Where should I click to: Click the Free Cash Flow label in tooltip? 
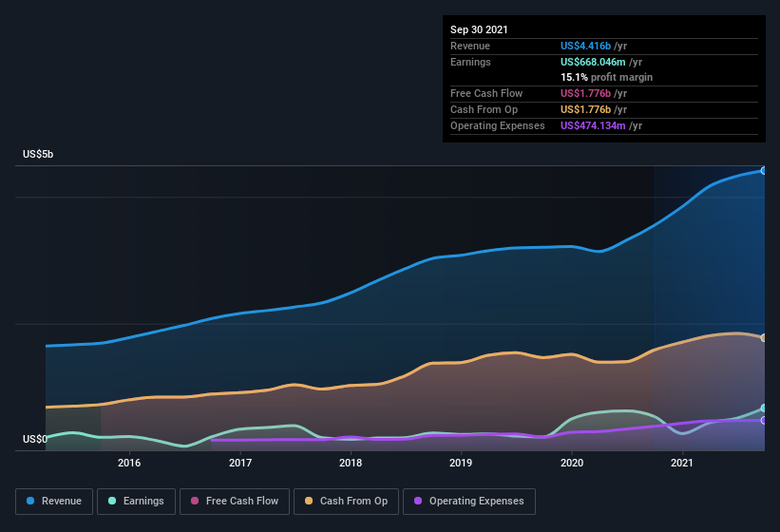point(486,93)
